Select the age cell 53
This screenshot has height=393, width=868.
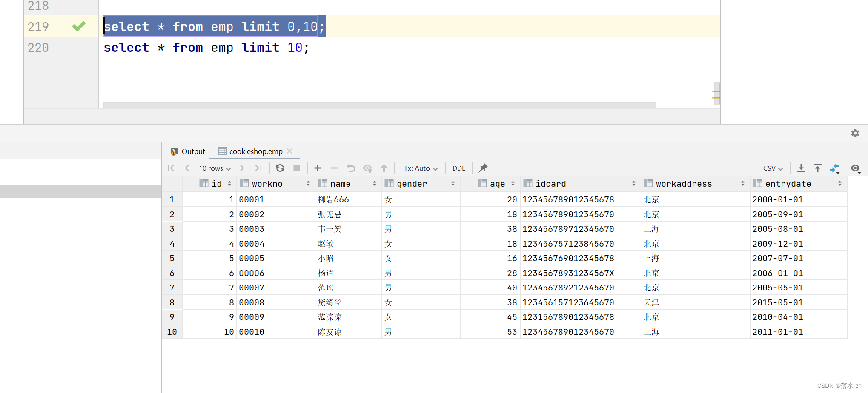(490, 332)
